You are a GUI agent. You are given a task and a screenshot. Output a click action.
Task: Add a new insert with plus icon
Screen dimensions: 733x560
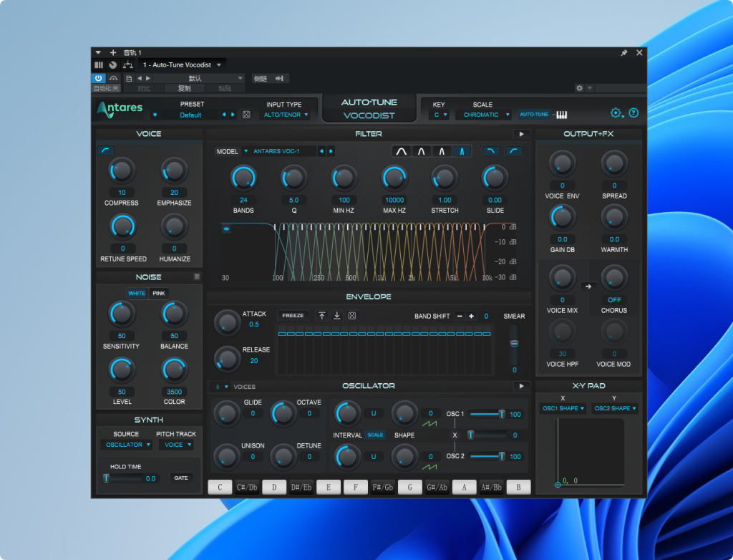click(x=112, y=52)
